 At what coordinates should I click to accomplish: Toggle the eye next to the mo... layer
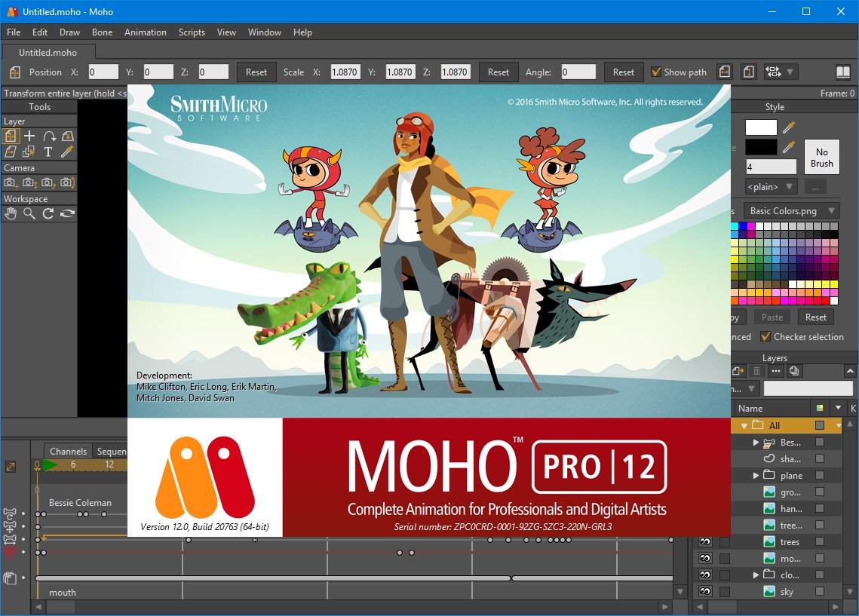tap(705, 559)
